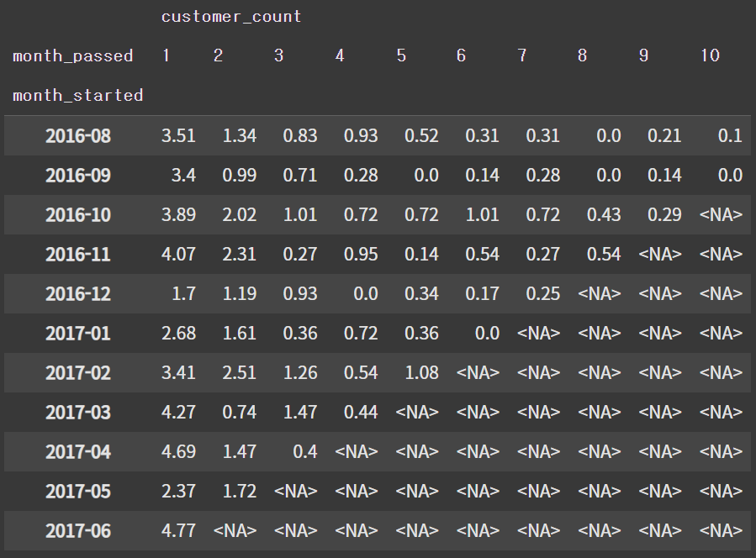This screenshot has height=558, width=756.
Task: Select value 3.4 in 2016-09 row
Action: click(183, 176)
